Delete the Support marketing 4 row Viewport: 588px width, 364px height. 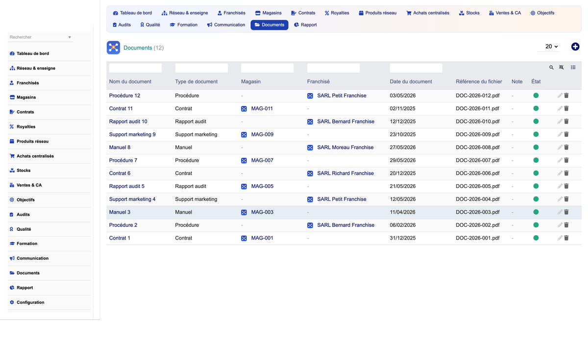(566, 199)
